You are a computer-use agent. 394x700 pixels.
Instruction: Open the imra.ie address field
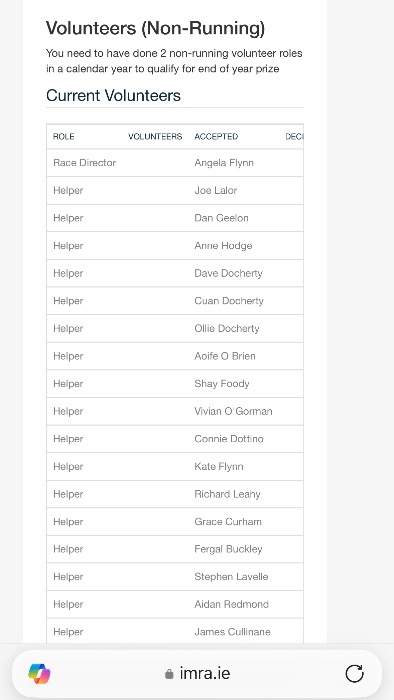(x=197, y=674)
